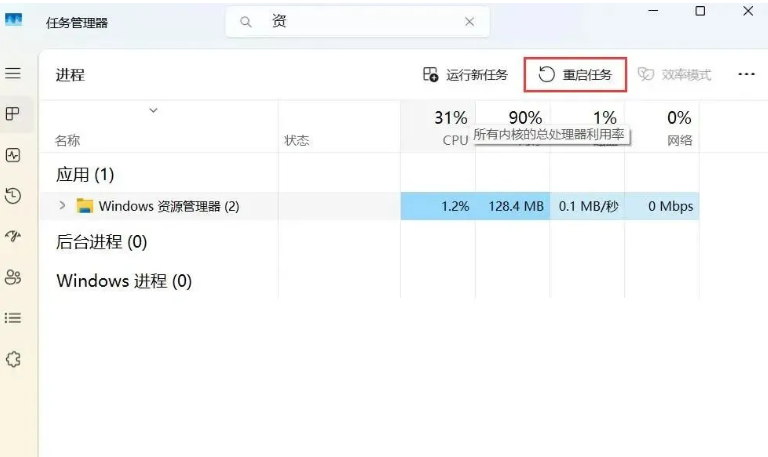
Task: Open the App history sidebar icon
Action: tap(13, 196)
